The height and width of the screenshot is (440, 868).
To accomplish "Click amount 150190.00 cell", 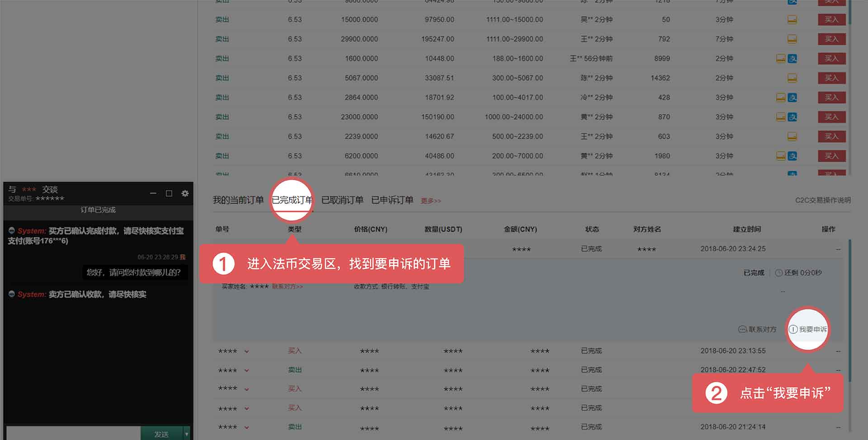I will click(438, 117).
